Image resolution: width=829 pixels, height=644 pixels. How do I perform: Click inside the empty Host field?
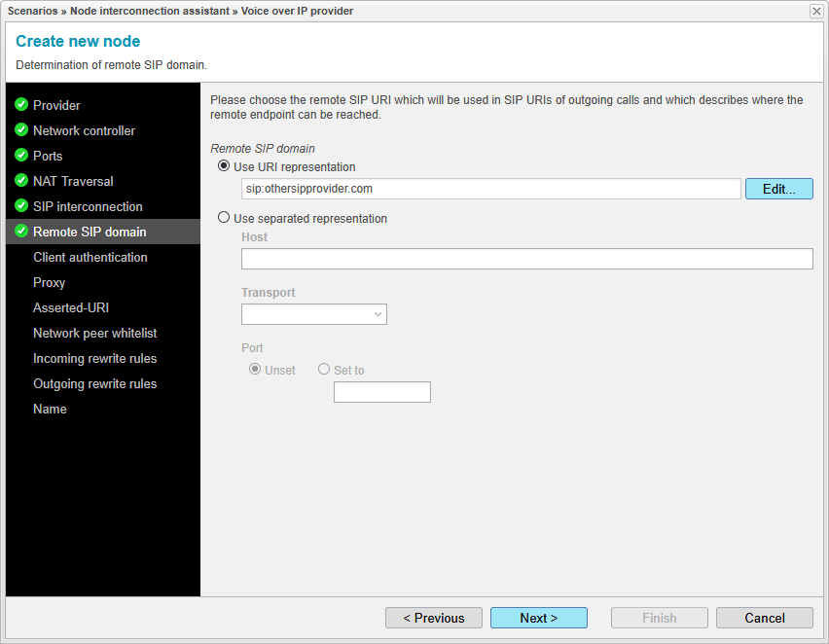(526, 259)
